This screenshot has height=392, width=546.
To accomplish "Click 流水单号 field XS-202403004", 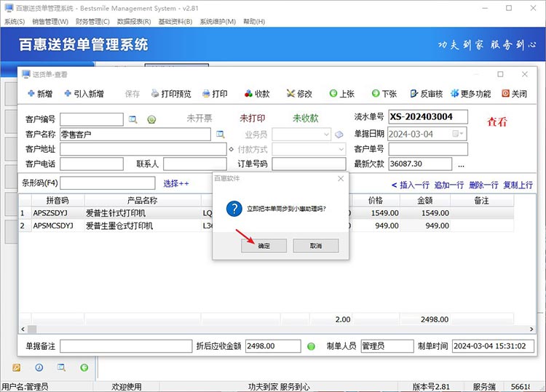I will click(428, 117).
